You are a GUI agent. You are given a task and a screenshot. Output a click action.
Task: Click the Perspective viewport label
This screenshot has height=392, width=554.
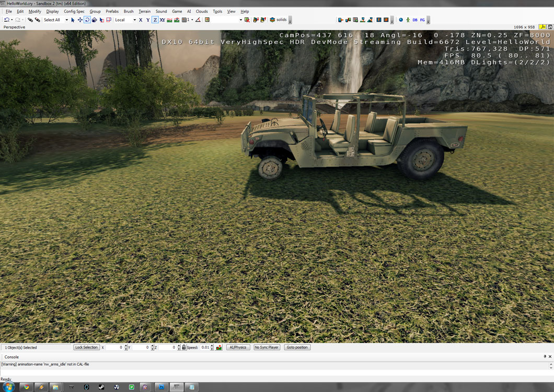tap(14, 27)
